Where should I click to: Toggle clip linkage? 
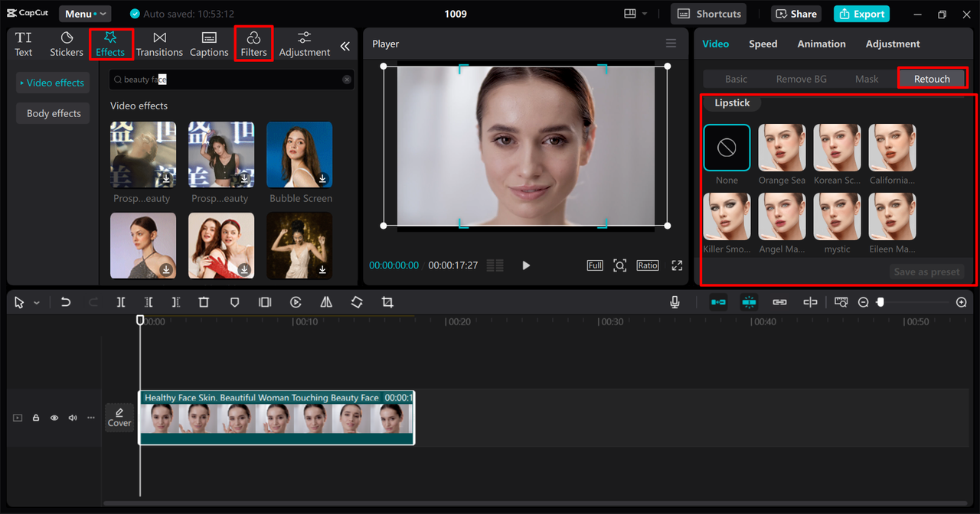(779, 302)
